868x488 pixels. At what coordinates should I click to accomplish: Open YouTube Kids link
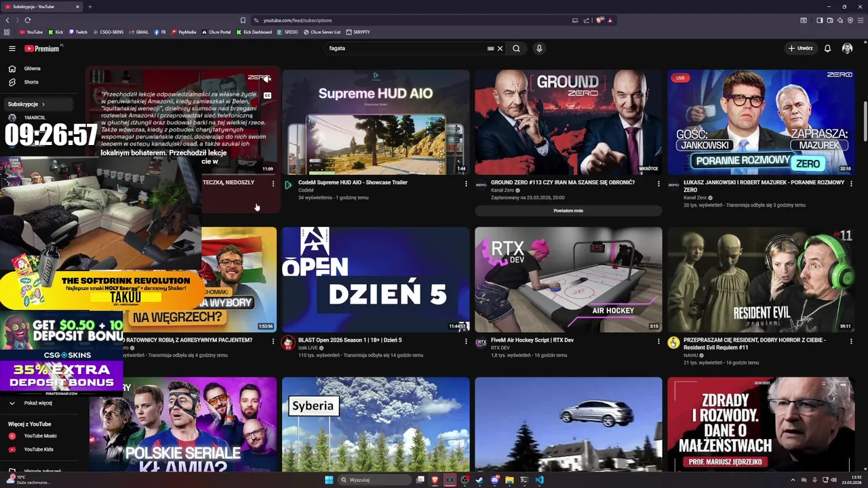coord(40,449)
